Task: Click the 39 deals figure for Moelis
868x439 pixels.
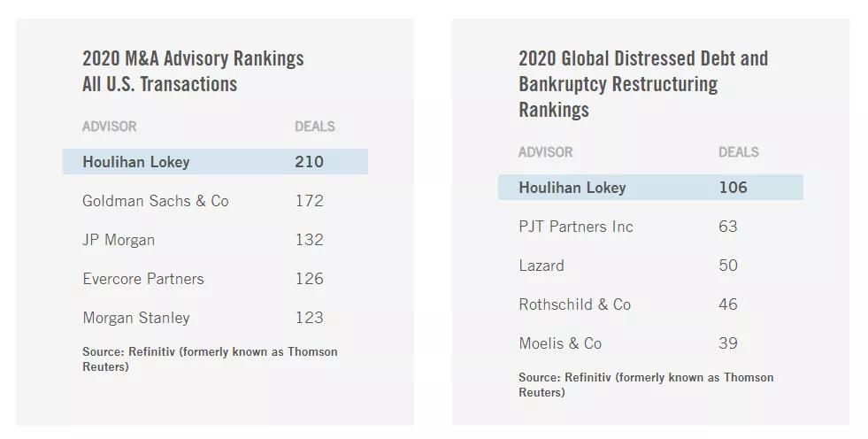Action: [728, 343]
